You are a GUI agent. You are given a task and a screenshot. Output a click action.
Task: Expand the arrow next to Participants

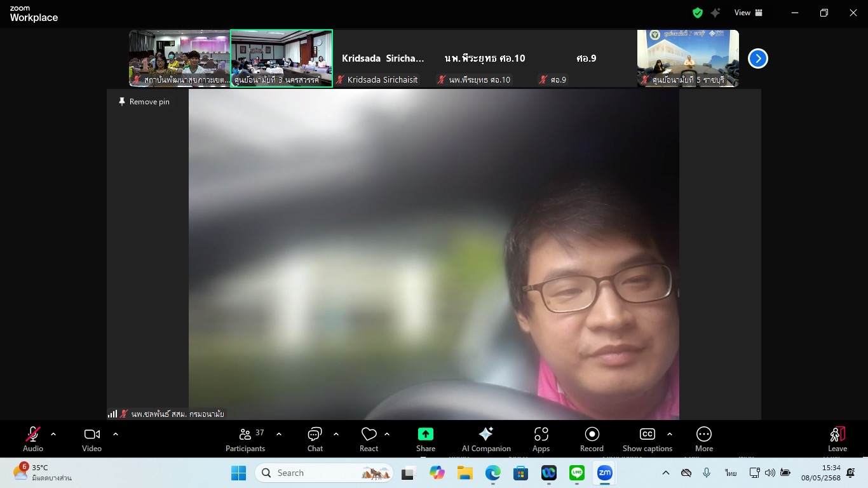[x=279, y=435]
